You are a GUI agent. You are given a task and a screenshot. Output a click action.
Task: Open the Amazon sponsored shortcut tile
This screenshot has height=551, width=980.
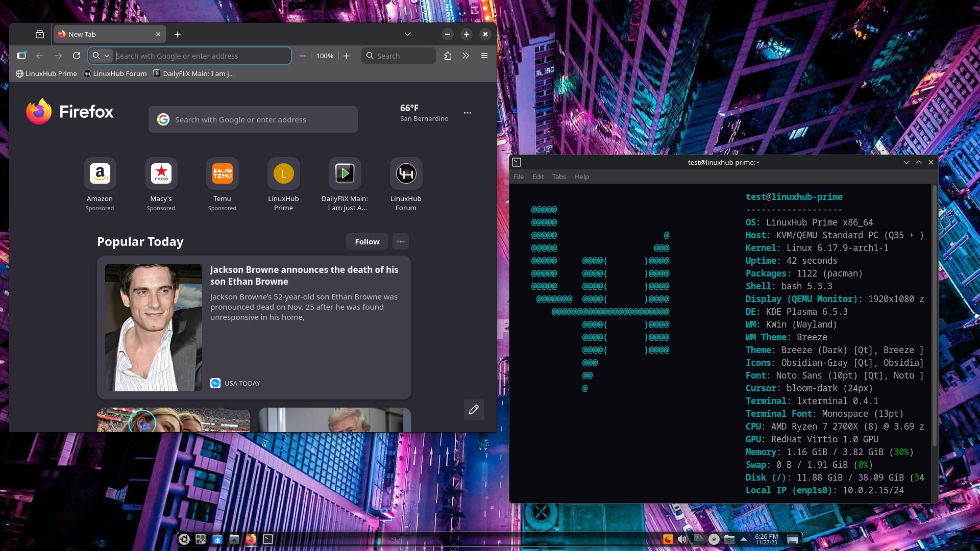point(100,173)
